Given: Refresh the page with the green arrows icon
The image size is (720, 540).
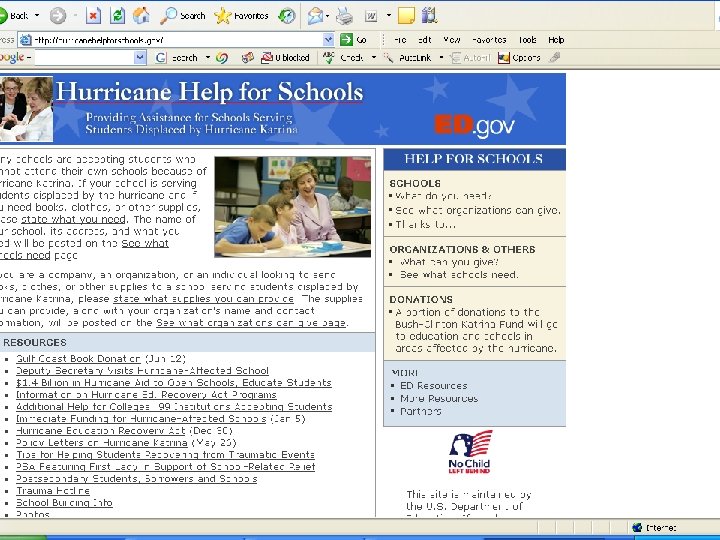Looking at the screenshot, I should click(x=118, y=16).
